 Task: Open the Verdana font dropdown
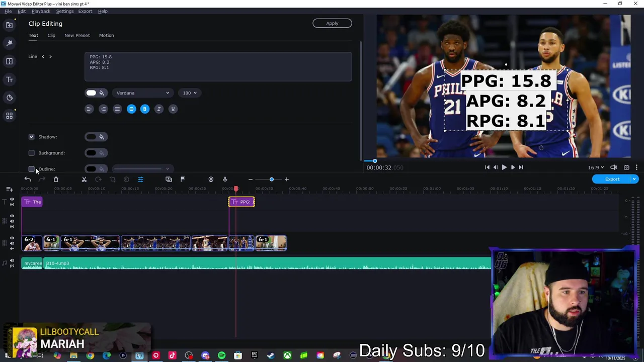143,93
